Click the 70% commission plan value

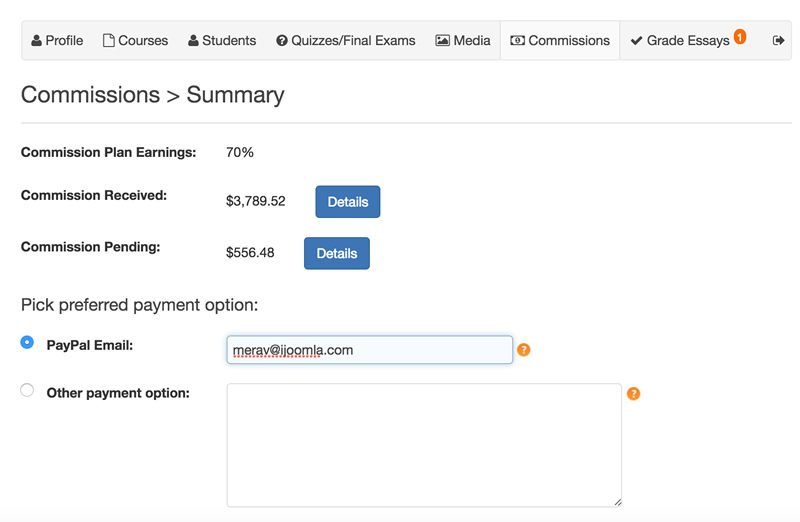click(240, 152)
